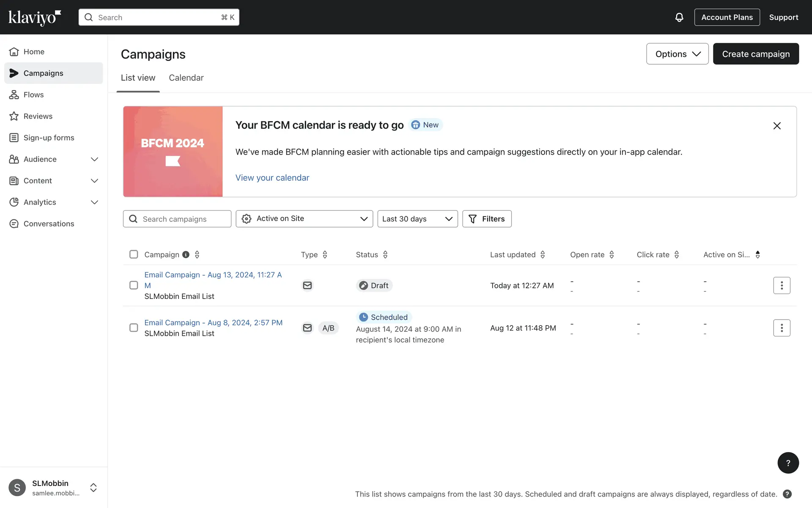
Task: Open Flows from the sidebar
Action: [x=33, y=94]
